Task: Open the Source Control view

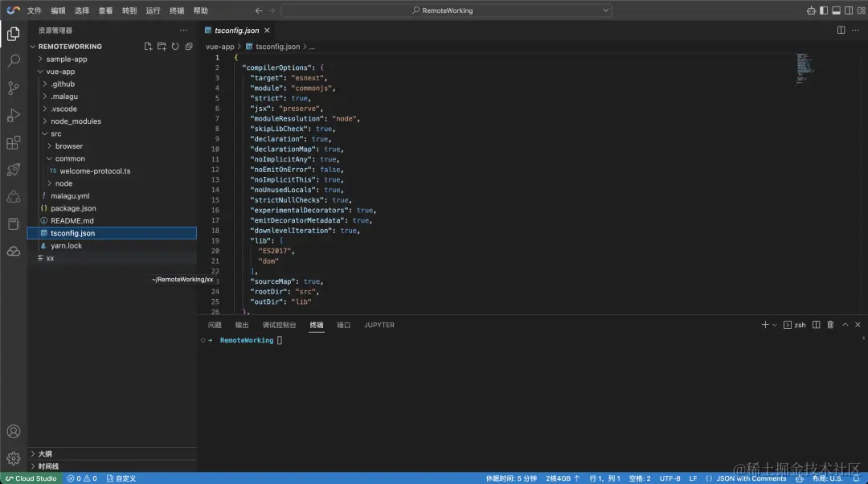Action: point(14,88)
